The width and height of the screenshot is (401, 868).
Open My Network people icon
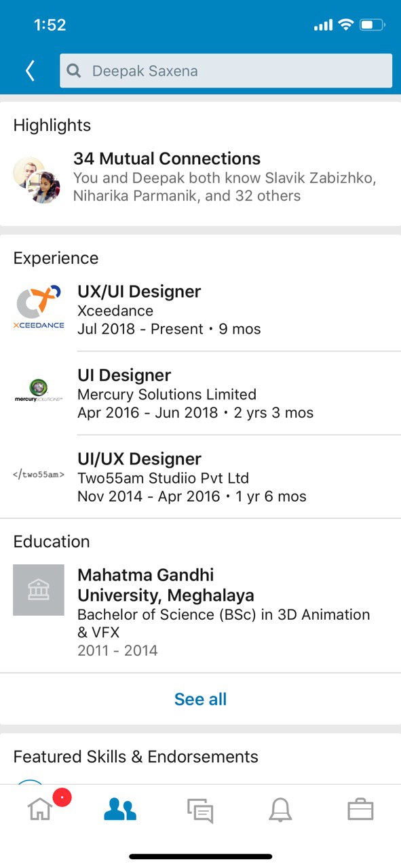(120, 810)
